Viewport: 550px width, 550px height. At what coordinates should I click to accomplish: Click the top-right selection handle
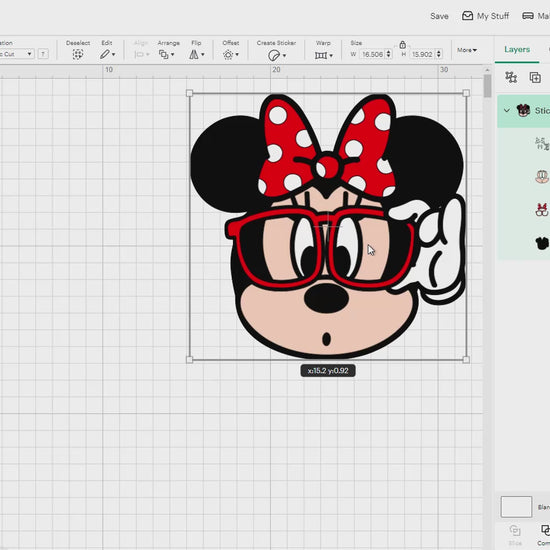(x=466, y=93)
